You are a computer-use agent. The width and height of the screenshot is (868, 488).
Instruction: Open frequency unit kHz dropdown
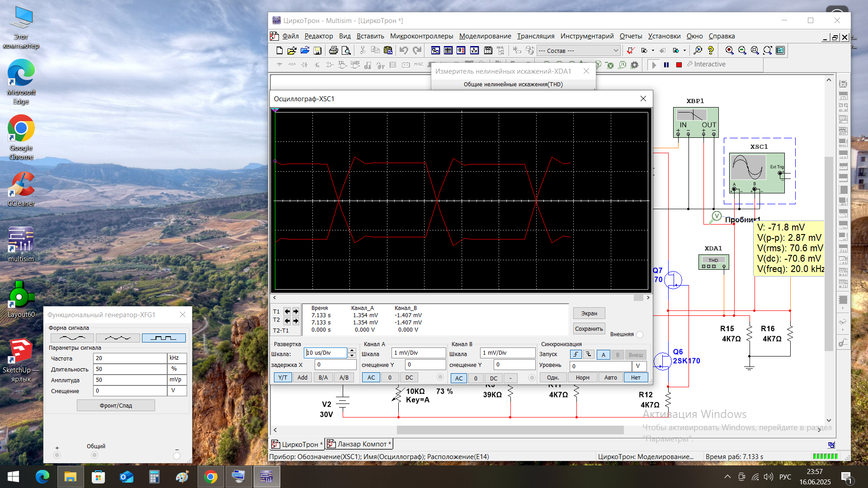pos(177,358)
